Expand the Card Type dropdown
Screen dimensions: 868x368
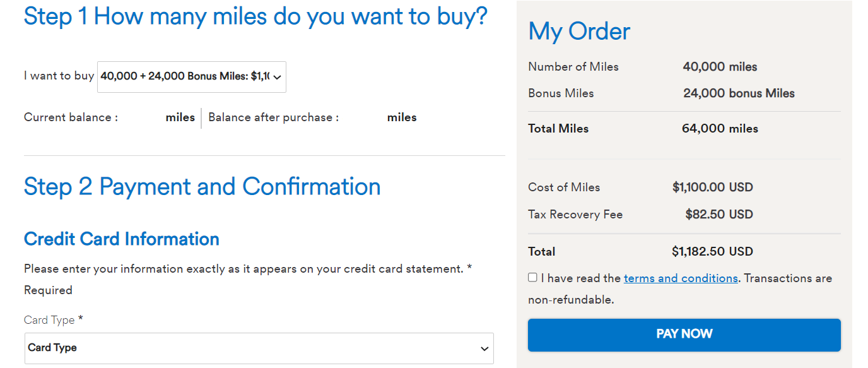click(x=259, y=348)
